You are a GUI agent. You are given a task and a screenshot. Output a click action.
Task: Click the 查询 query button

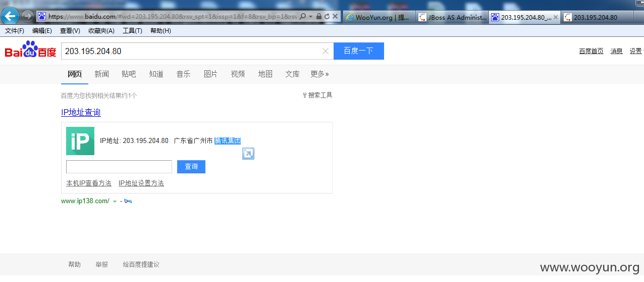pos(191,167)
